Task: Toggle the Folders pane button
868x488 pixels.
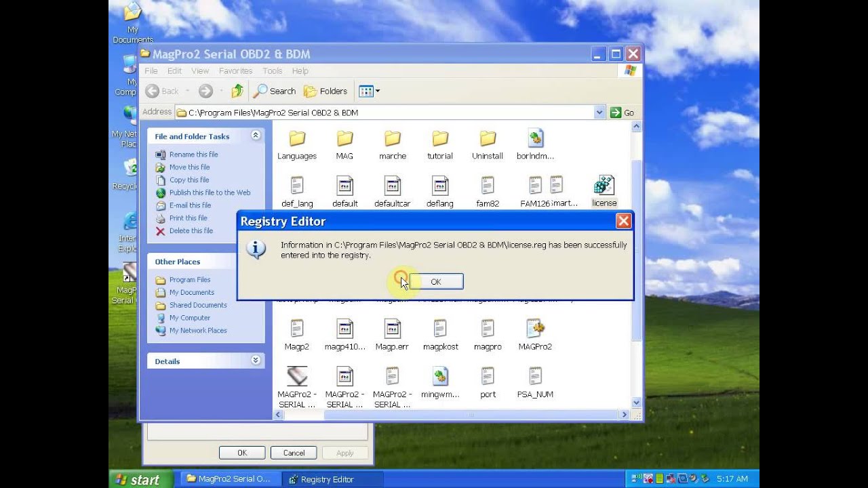Action: [325, 91]
